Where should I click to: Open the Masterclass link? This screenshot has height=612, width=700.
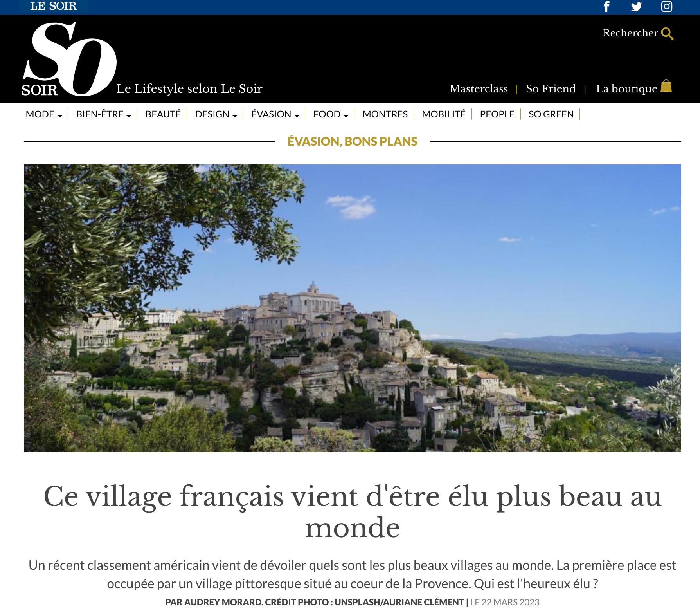[479, 89]
